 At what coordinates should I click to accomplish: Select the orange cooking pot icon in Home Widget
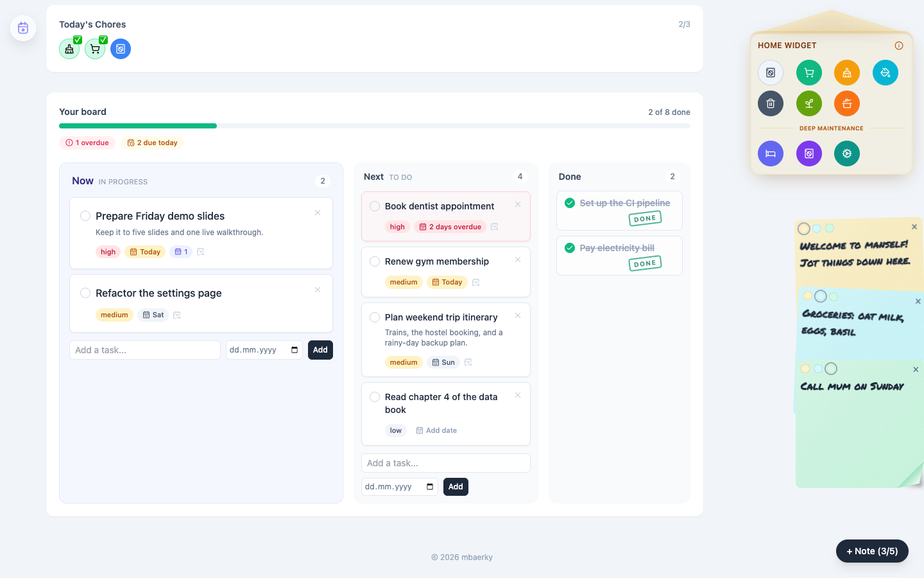(847, 103)
